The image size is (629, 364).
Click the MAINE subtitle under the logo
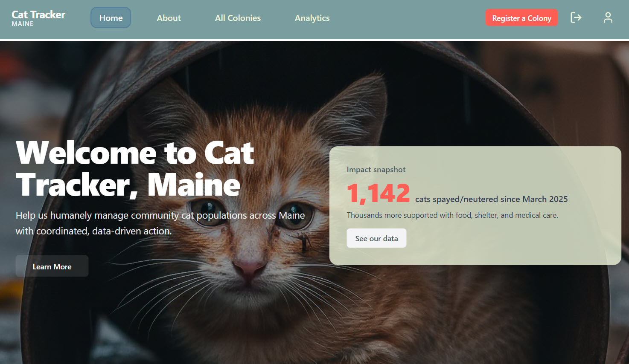[23, 24]
